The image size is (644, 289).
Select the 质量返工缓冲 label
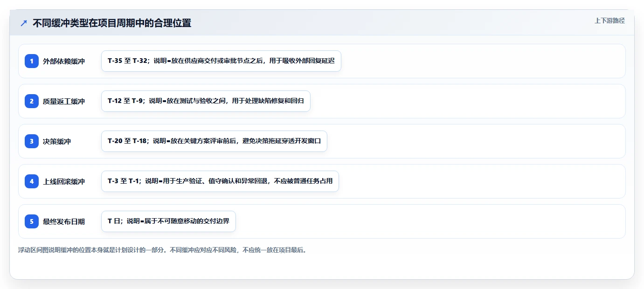pos(64,101)
